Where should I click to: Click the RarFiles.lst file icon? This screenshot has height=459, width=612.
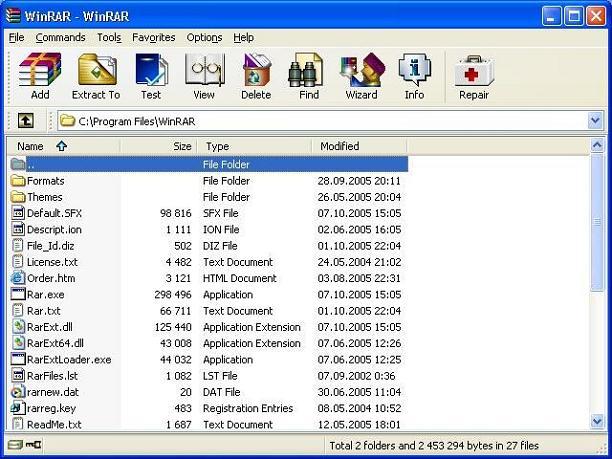18,375
